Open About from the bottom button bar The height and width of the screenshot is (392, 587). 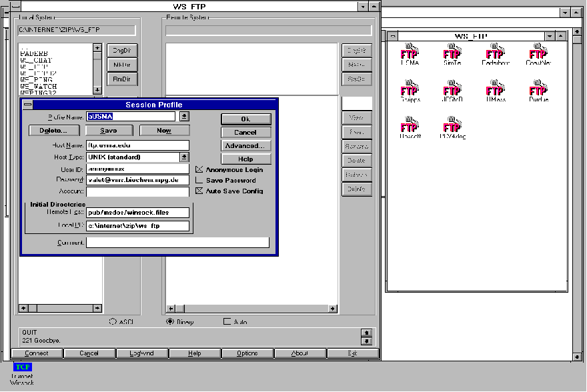click(x=300, y=353)
